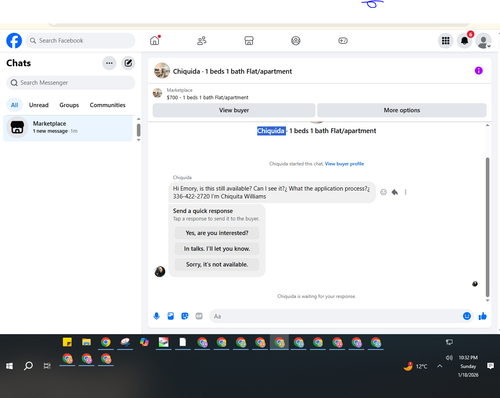Open the Facebook logo home link
This screenshot has height=398, width=500.
tap(14, 41)
